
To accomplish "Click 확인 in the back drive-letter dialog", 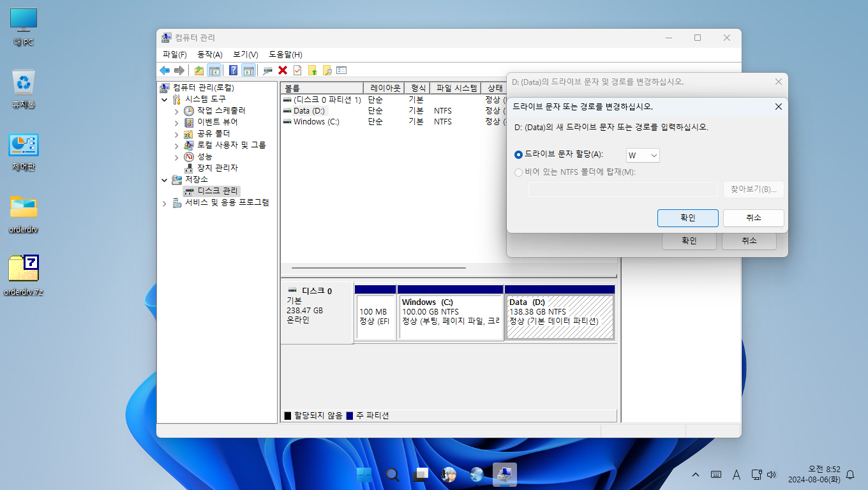I will [x=689, y=241].
